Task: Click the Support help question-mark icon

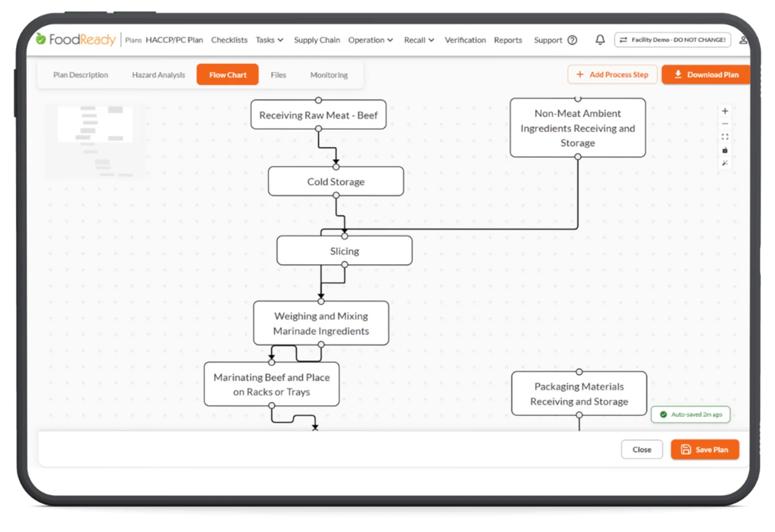Action: coord(572,40)
